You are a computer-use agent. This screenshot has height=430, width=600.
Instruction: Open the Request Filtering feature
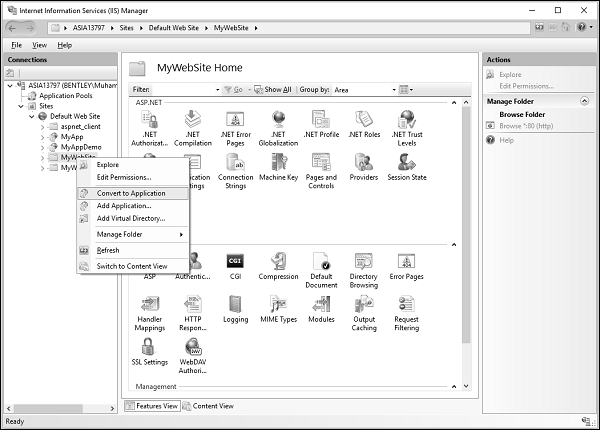407,313
